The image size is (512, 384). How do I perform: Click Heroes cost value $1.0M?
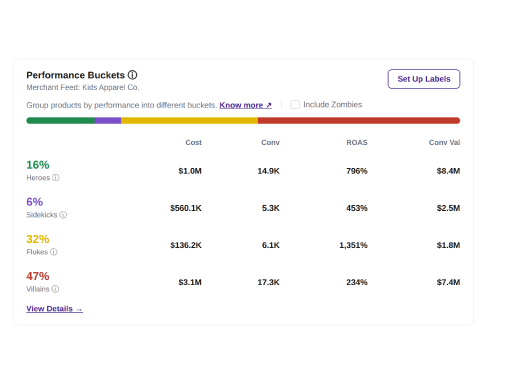[x=190, y=171]
